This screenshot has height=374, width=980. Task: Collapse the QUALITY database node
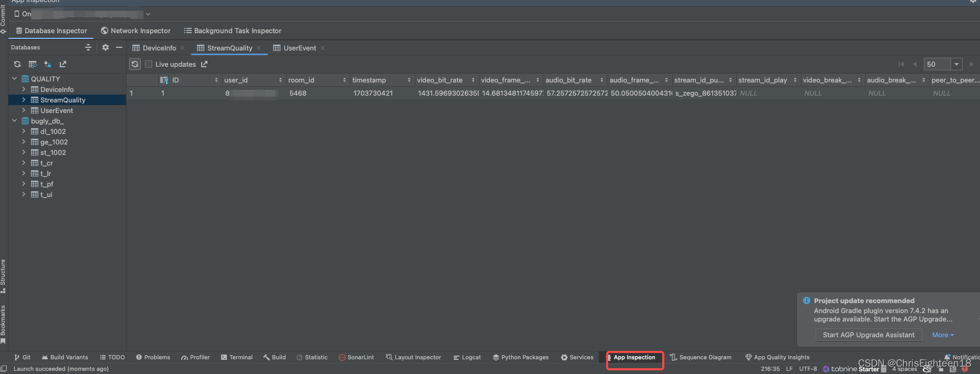click(x=15, y=79)
